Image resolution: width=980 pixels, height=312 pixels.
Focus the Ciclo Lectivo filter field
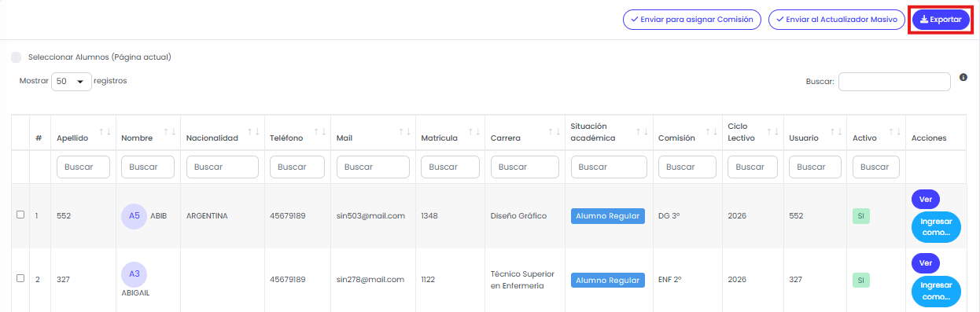pos(753,167)
